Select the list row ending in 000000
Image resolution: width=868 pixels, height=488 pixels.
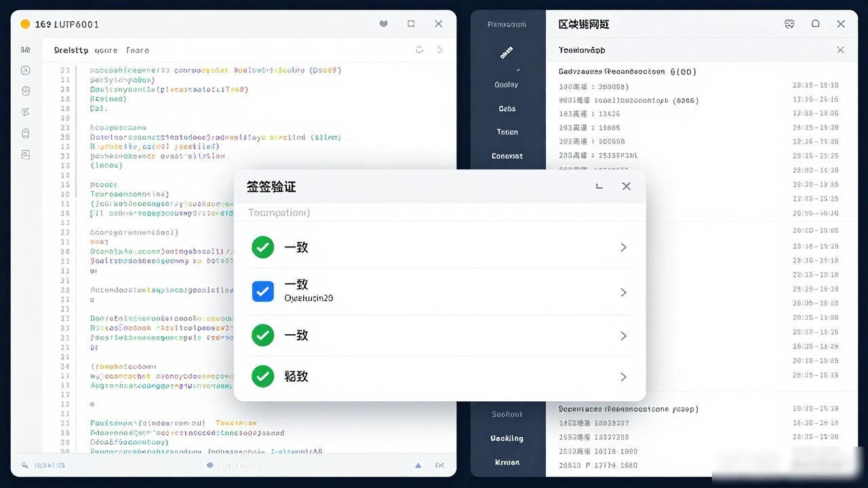coord(698,142)
